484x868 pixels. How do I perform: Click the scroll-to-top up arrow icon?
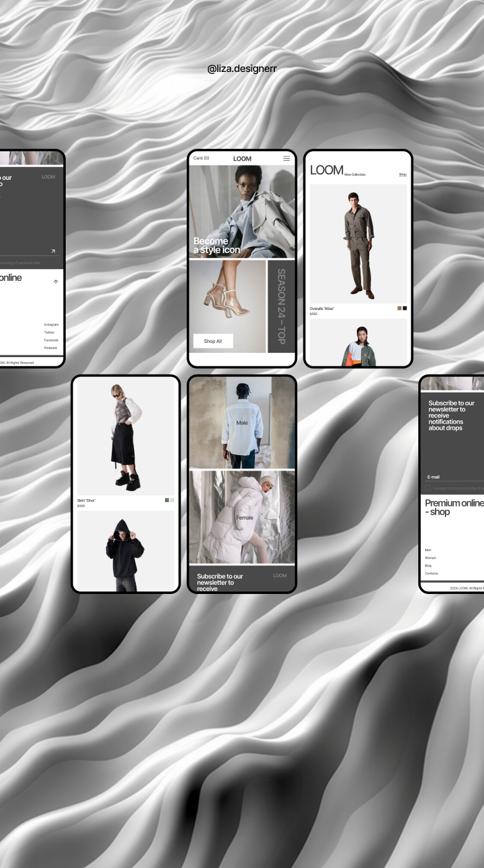56,281
